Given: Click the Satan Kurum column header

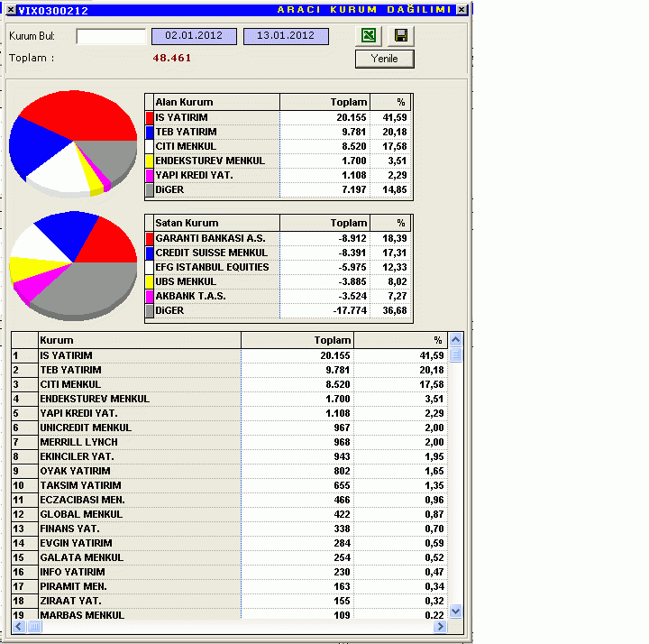Looking at the screenshot, I should (x=216, y=223).
